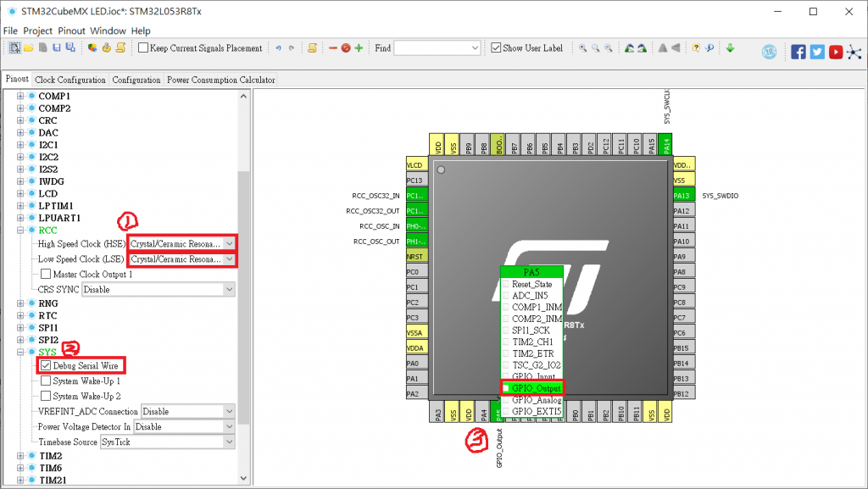Viewport: 868px width, 489px height.
Task: Click the Save Project As icon
Action: pos(70,48)
